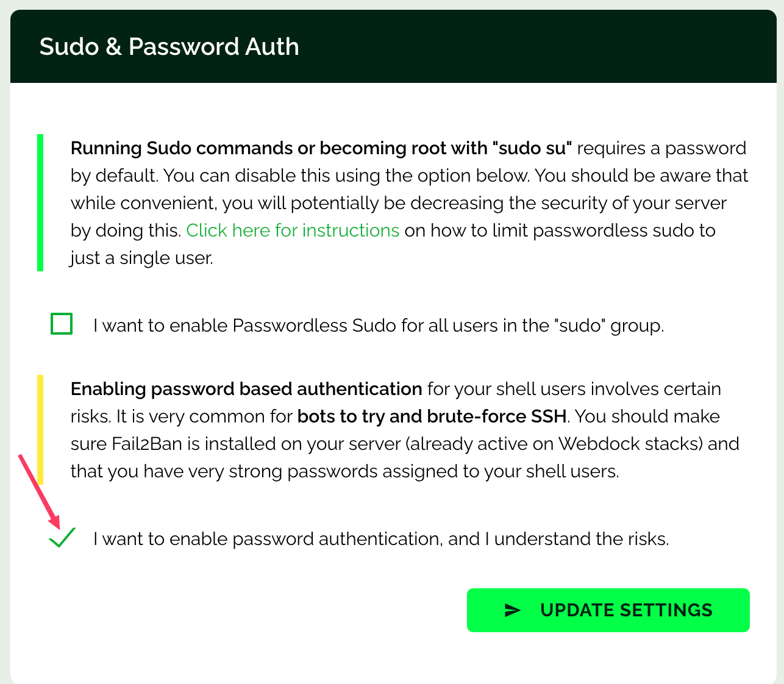Viewport: 784px width, 684px height.
Task: Click bold 'Enabling password based authentication' text
Action: 246,389
